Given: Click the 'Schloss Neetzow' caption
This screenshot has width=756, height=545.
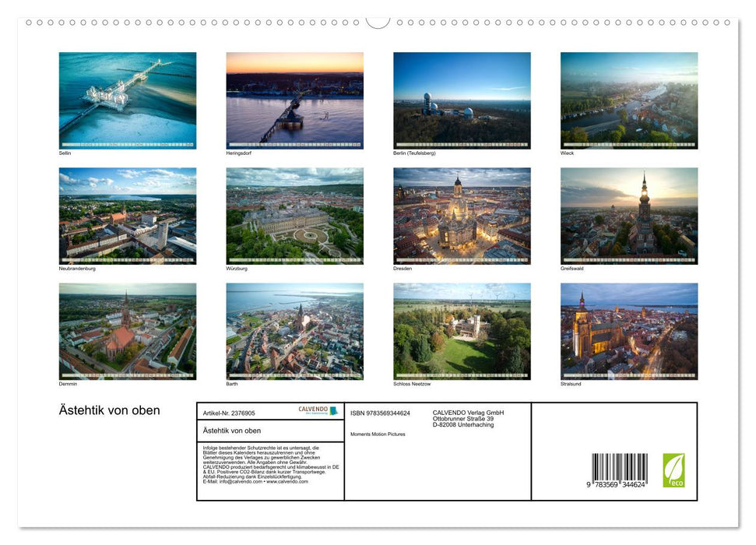Looking at the screenshot, I should tap(412, 384).
